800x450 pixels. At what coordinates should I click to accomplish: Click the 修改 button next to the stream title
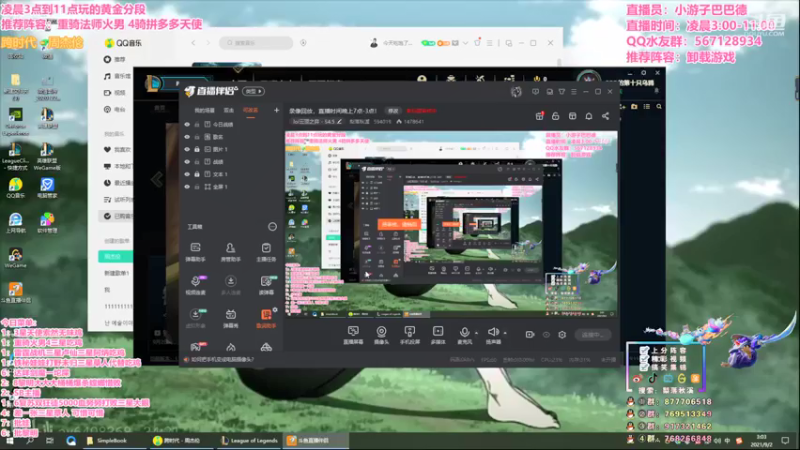(393, 111)
